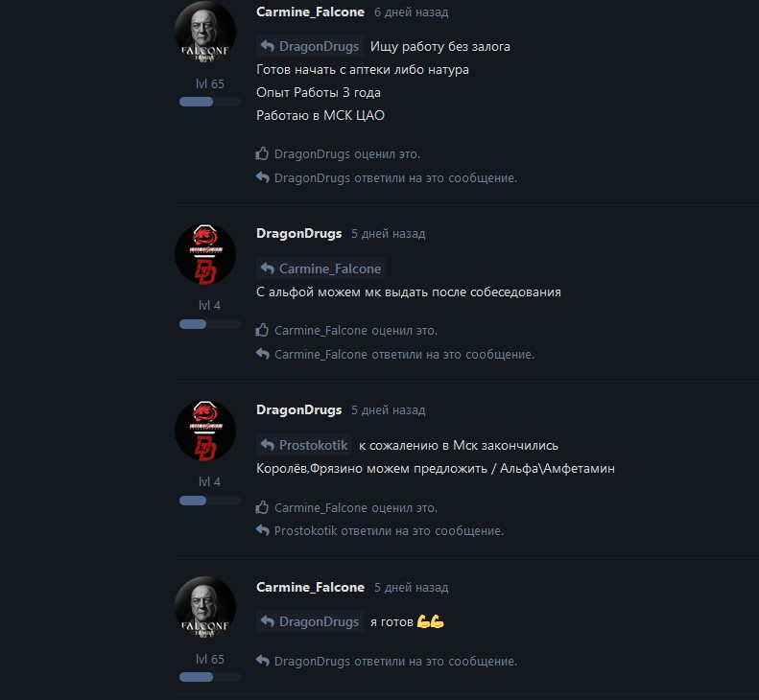
Task: Click reply arrow beside "Prostokotik ответили на это сообщение"
Action: coord(262,530)
